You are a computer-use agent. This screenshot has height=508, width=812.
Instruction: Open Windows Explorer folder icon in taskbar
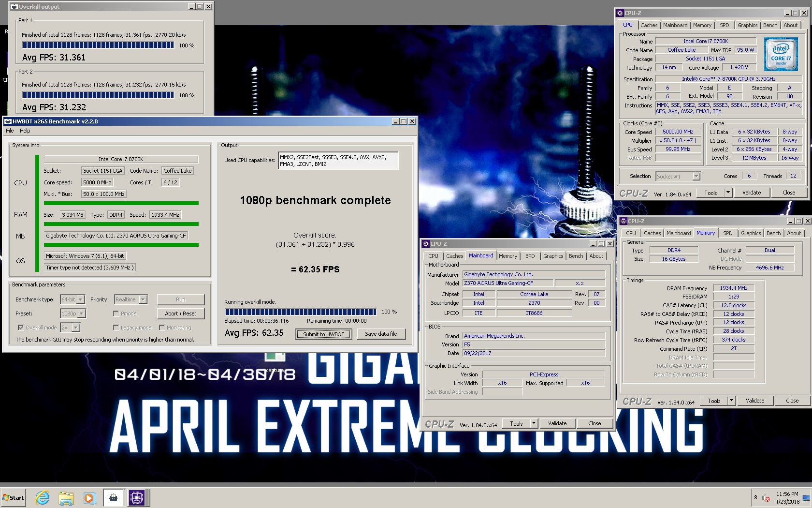point(66,497)
